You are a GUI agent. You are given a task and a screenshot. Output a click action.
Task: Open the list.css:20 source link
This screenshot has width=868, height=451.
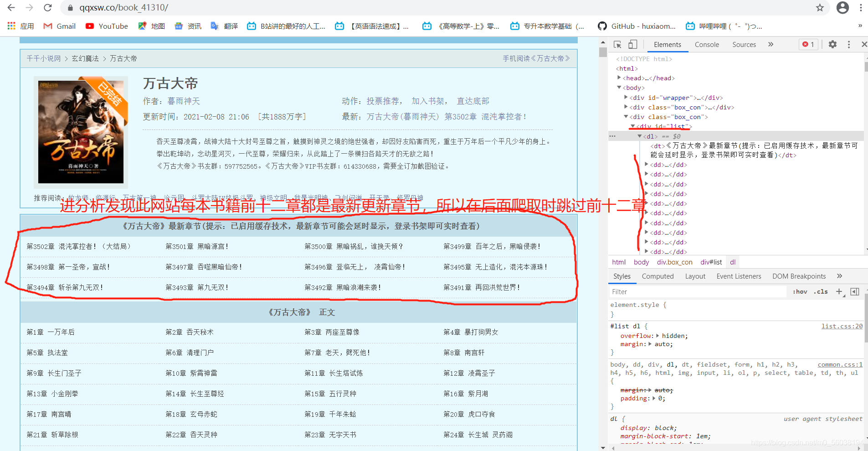tap(842, 326)
